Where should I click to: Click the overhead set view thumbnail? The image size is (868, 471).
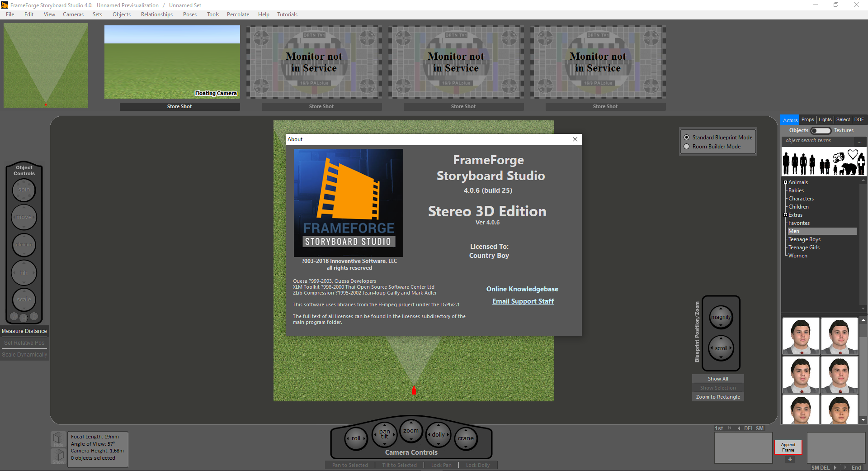46,65
